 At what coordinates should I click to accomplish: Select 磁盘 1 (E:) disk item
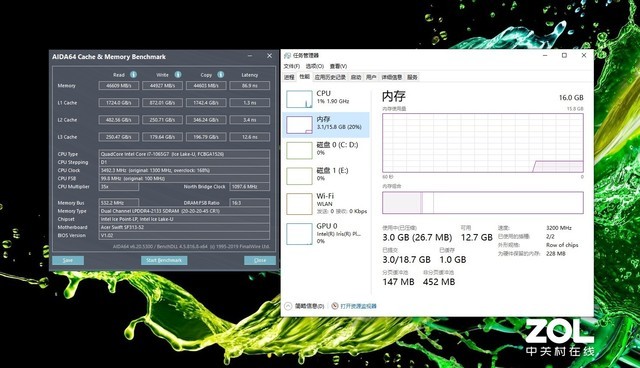326,176
